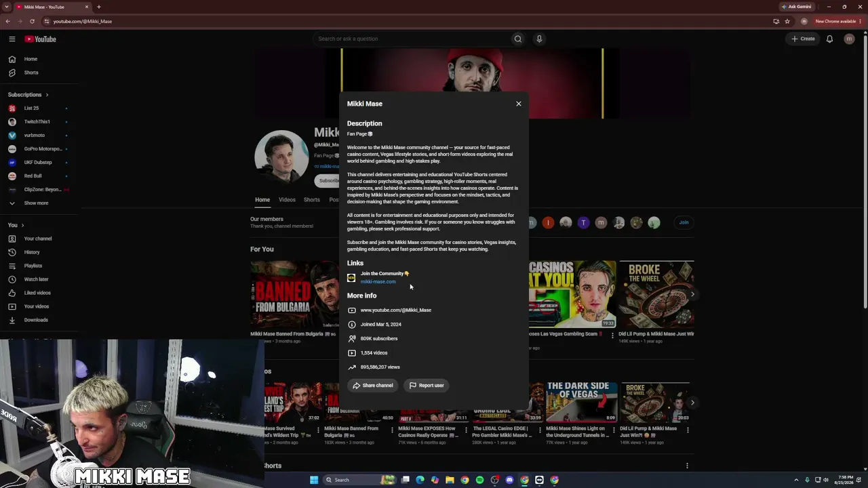Viewport: 868px width, 488px height.
Task: Click the Share channel button
Action: 372,386
